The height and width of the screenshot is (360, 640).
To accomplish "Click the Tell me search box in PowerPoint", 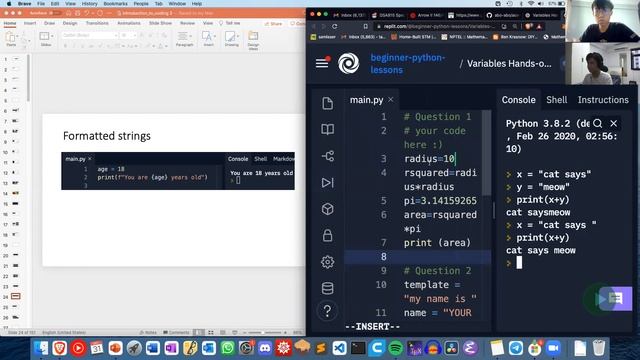I will click(x=230, y=23).
